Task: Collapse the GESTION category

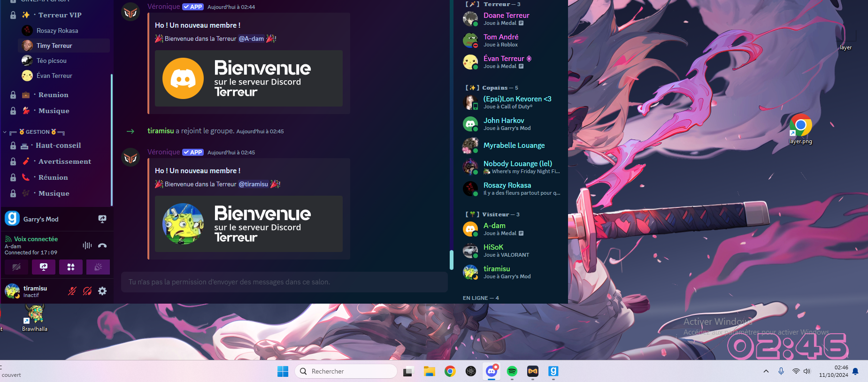Action: tap(38, 132)
